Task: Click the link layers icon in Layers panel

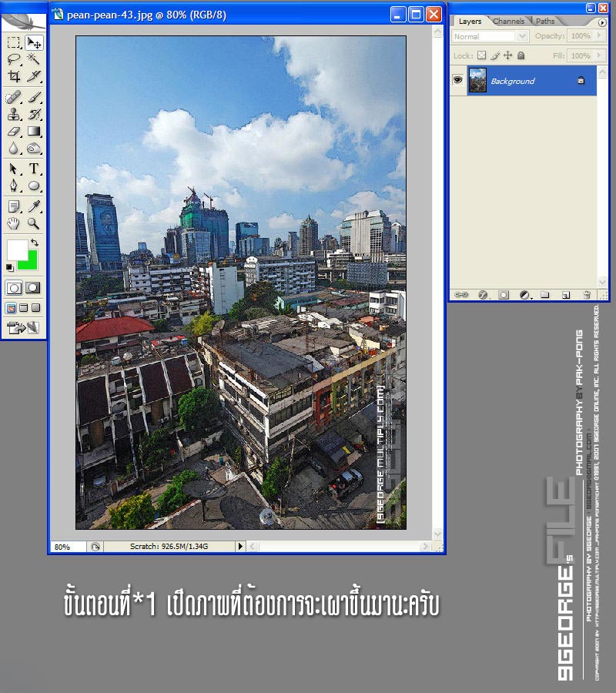Action: coord(461,295)
